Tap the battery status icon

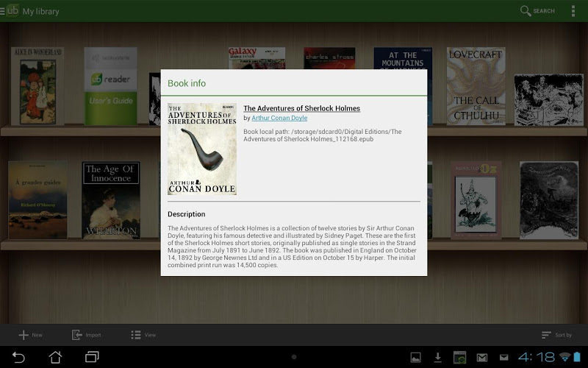point(577,357)
